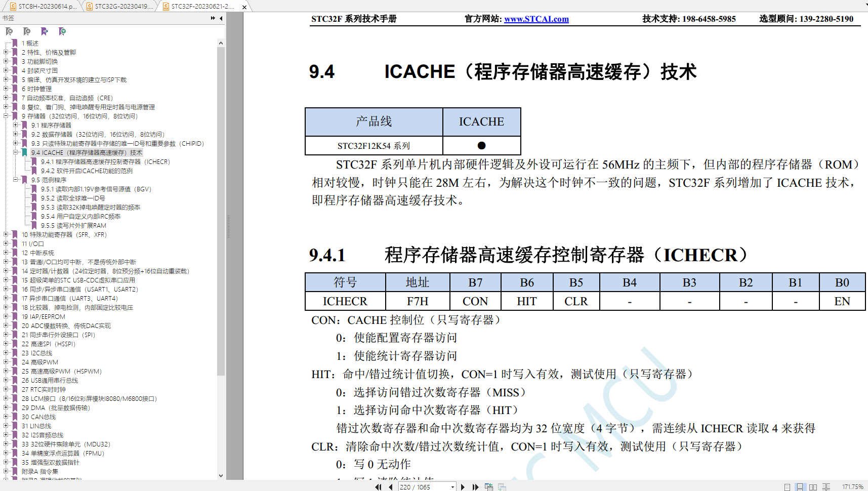The height and width of the screenshot is (491, 868).
Task: Open bookmark 26 USB通用串行总线
Action: coord(50,380)
